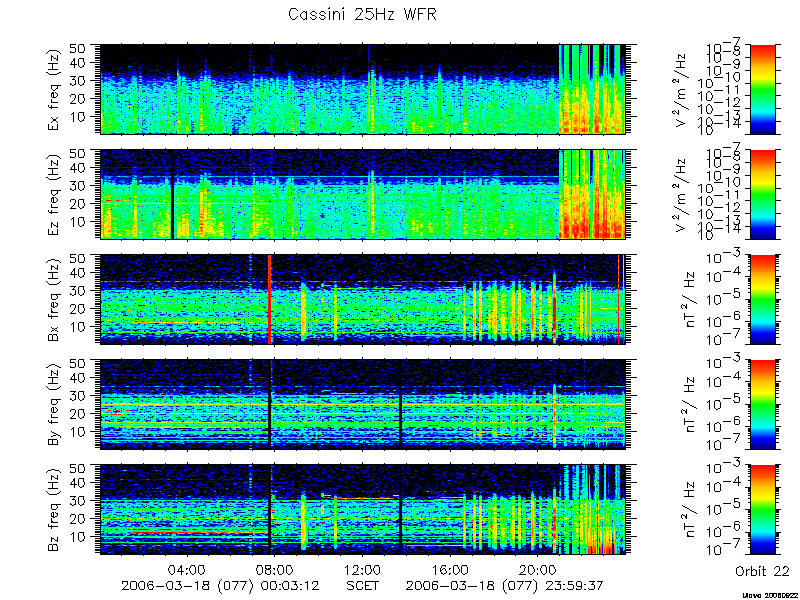Click the Ex panel color bar
Image resolution: width=800 pixels, height=600 pixels.
(763, 89)
